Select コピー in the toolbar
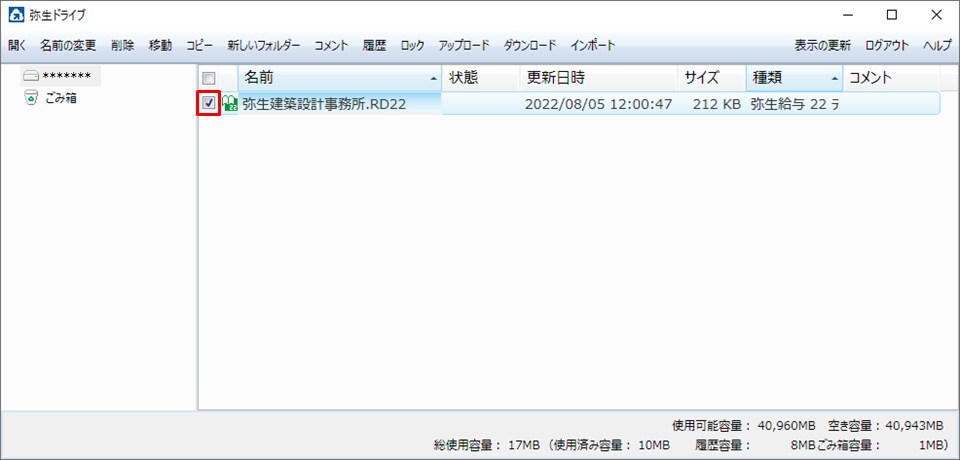The image size is (960, 460). coord(200,46)
